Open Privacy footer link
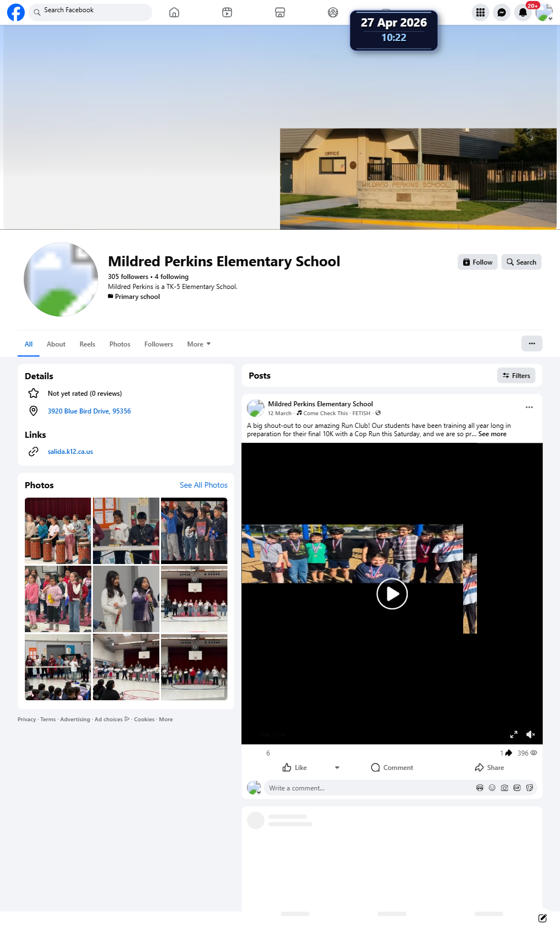Screen dimensions: 560x936 [x=27, y=720]
